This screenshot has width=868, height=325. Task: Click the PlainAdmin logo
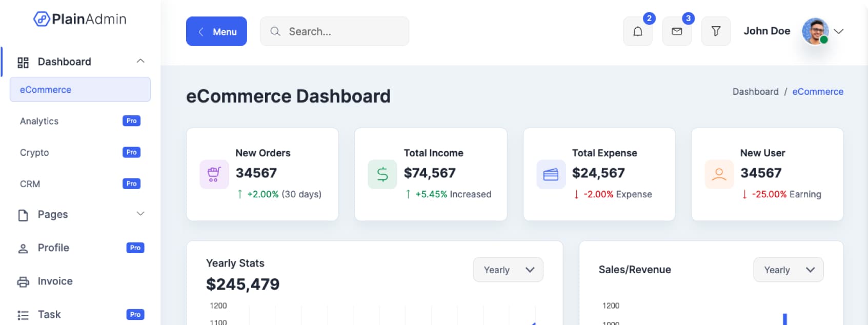pyautogui.click(x=80, y=19)
